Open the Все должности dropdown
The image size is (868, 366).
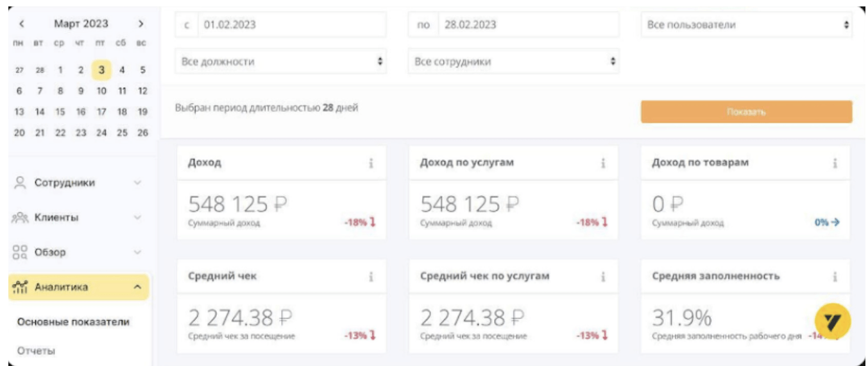(x=280, y=62)
